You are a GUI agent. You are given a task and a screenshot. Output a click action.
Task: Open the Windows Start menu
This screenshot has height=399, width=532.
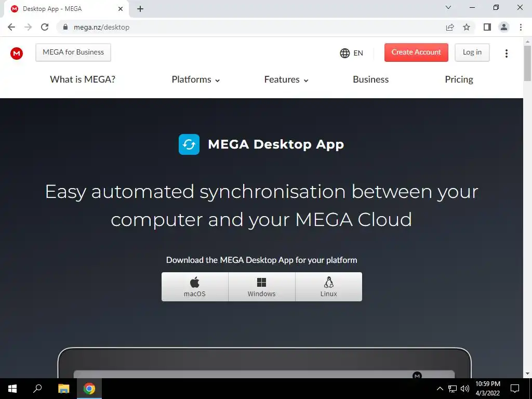[x=12, y=389]
